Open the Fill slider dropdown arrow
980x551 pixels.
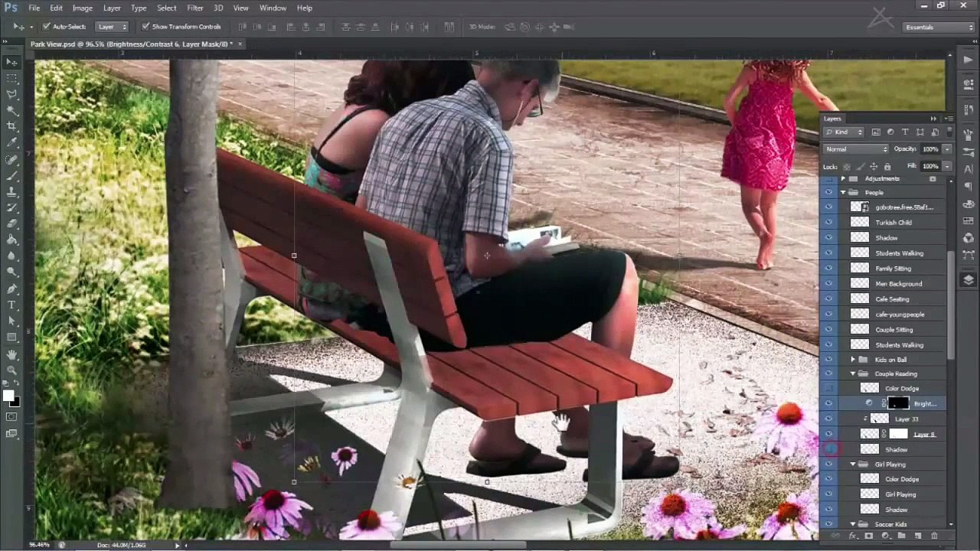coord(947,166)
